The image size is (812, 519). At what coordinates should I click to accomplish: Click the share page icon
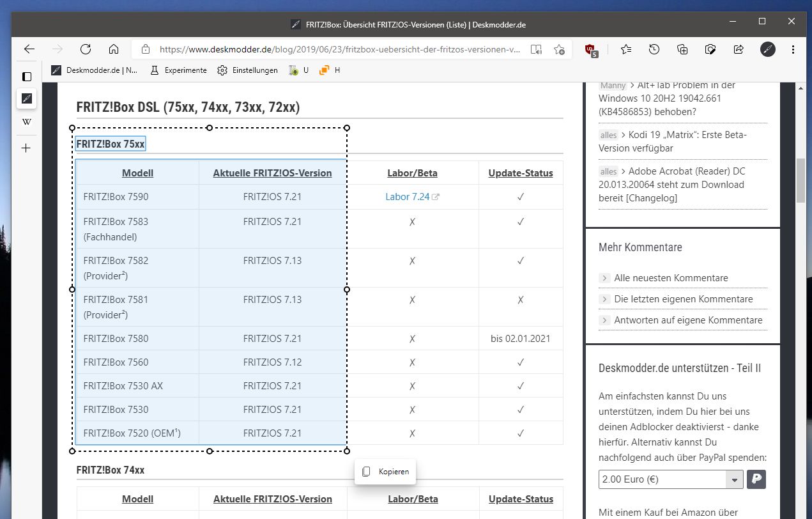tap(739, 49)
